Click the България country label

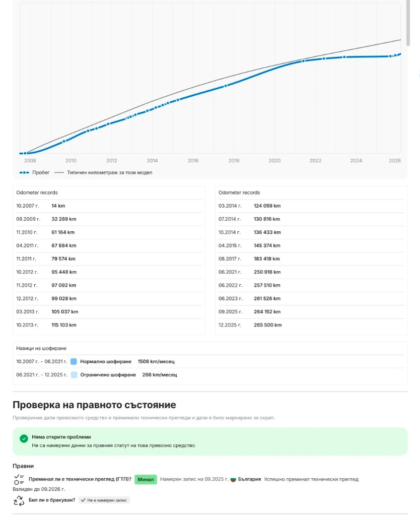coord(249,479)
